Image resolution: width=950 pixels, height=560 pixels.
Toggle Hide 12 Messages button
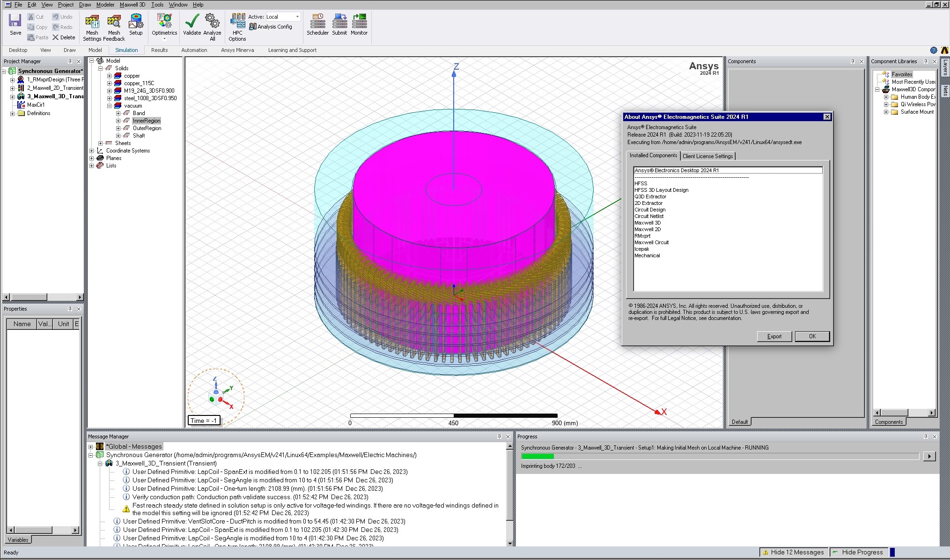tap(793, 552)
